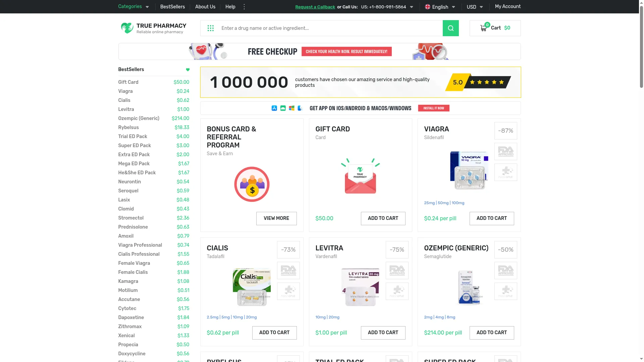The width and height of the screenshot is (644, 362).
Task: Click the green heart next to BestSellers
Action: pos(188,70)
